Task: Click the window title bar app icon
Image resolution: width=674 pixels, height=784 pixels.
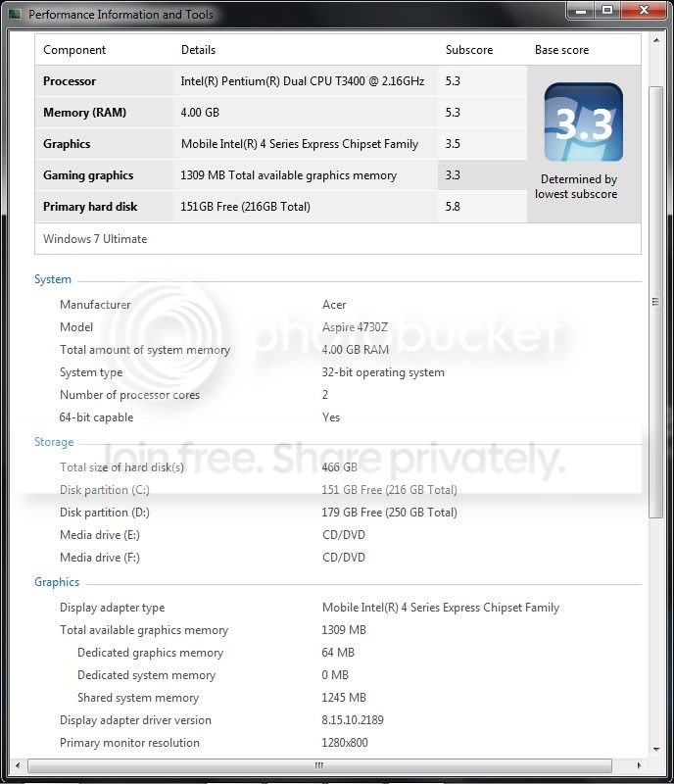Action: (x=15, y=14)
